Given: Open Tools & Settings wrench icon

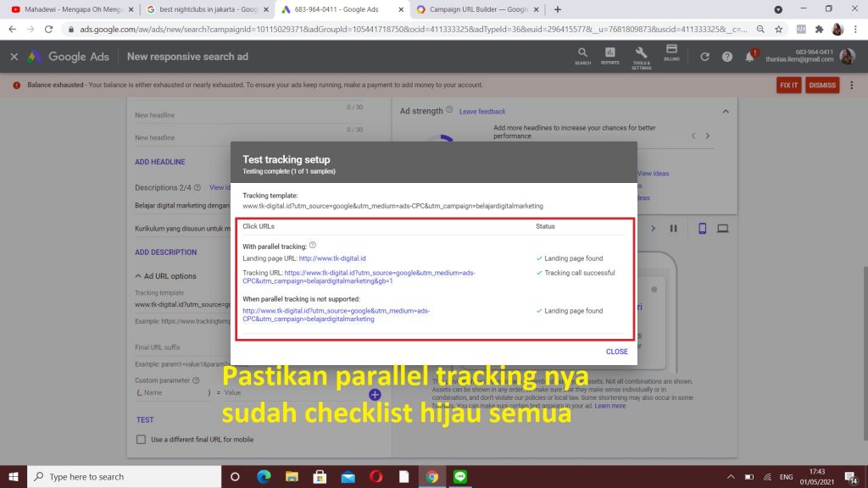Looking at the screenshot, I should point(641,54).
